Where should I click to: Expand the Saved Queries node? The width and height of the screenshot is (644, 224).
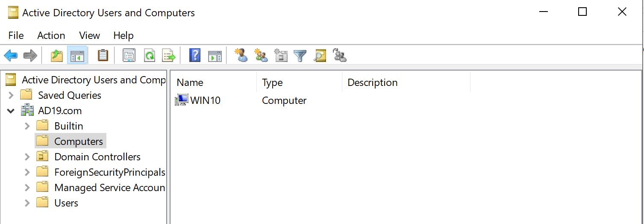tap(11, 95)
